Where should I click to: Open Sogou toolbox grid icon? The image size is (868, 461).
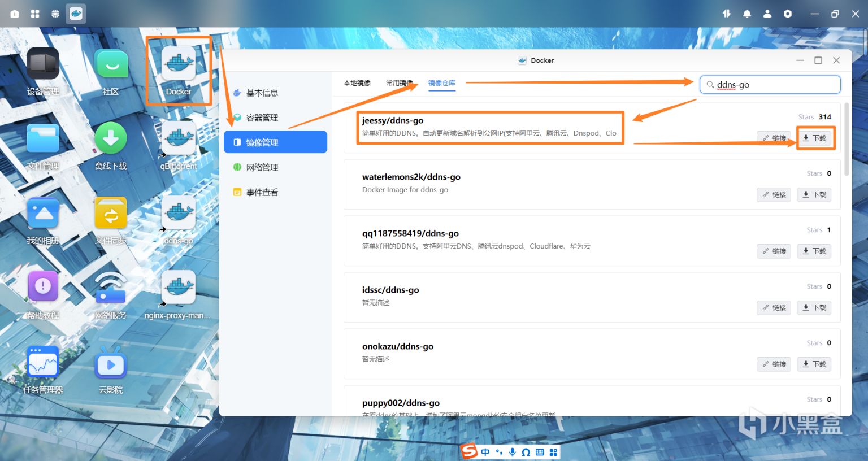coord(553,452)
